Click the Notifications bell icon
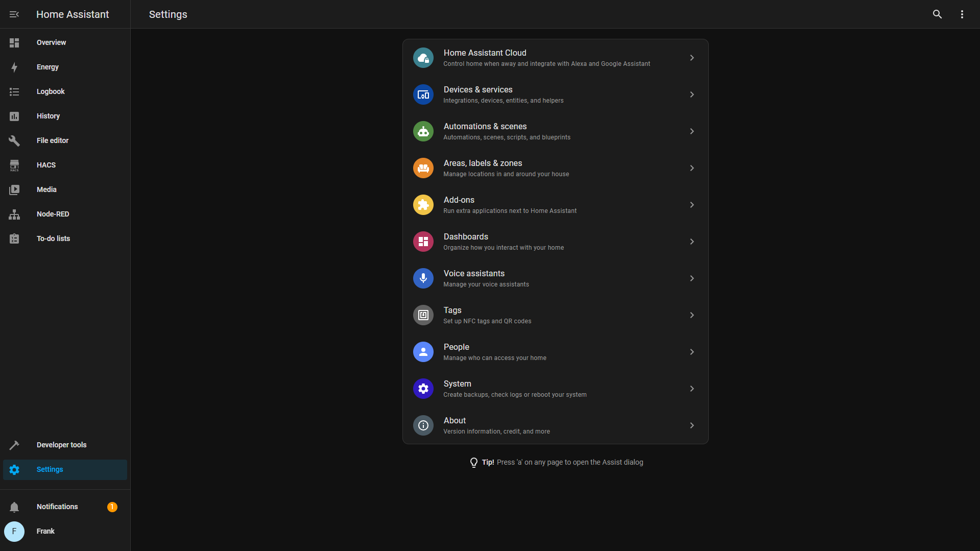Viewport: 980px width, 551px height. (14, 507)
